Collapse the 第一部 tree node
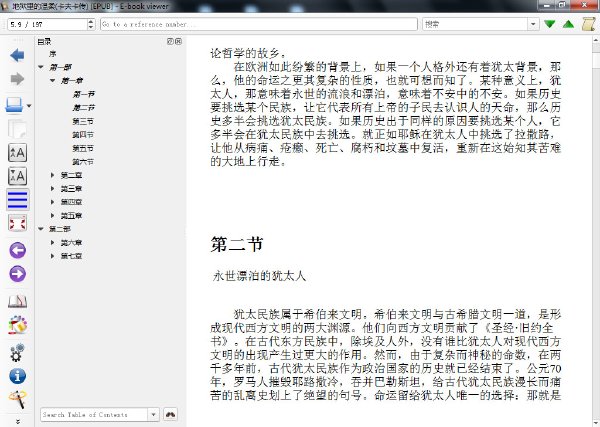600x427 pixels. point(41,67)
